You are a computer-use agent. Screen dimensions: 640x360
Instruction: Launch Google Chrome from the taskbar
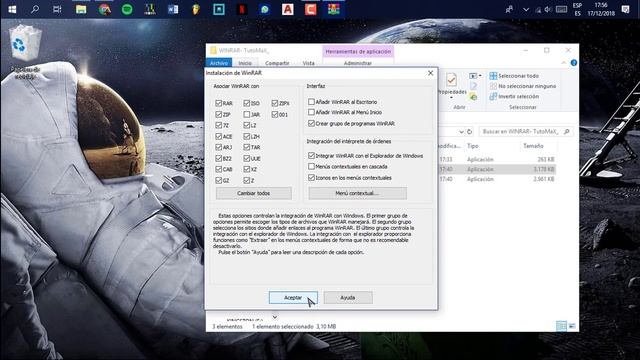(104, 9)
